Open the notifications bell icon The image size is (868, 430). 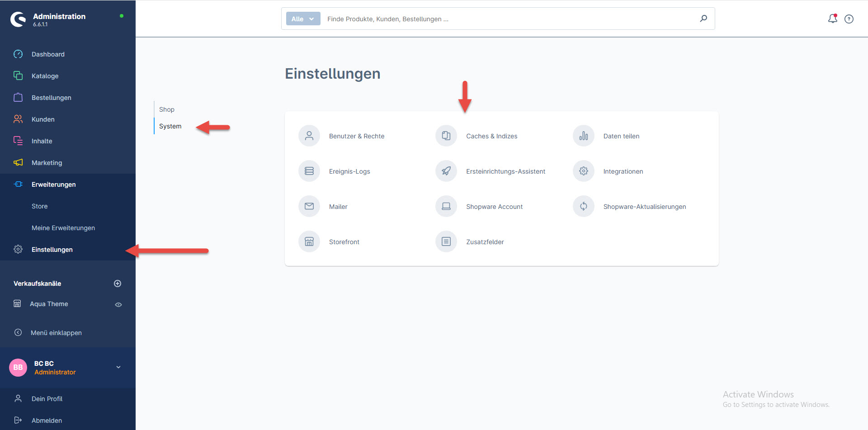coord(832,19)
